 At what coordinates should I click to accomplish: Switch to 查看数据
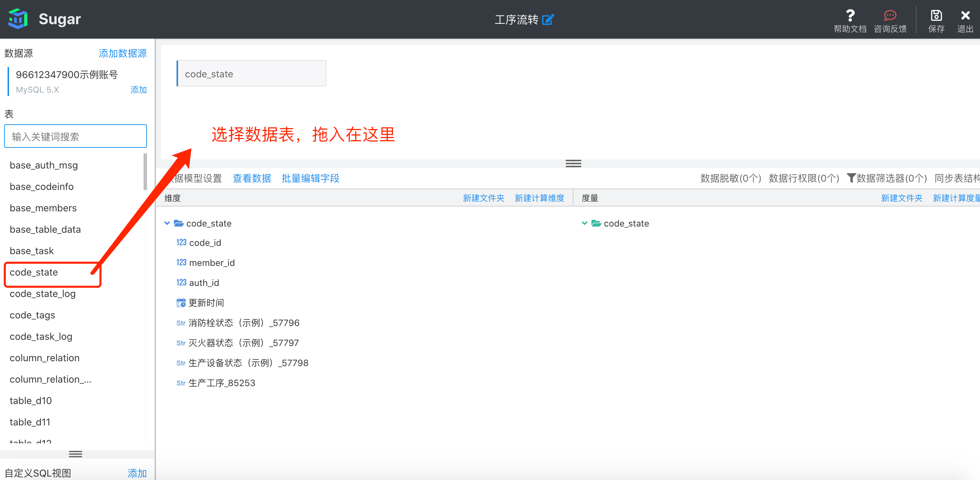[x=252, y=178]
